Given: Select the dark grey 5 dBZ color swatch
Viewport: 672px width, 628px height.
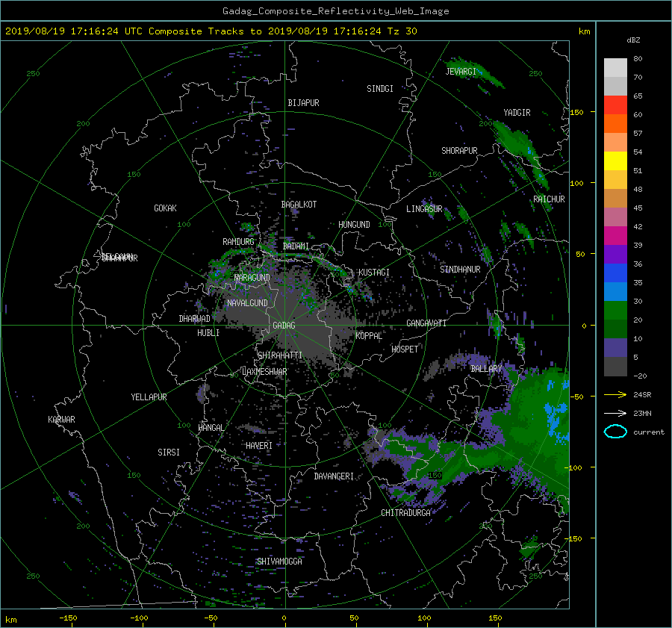Looking at the screenshot, I should 615,366.
